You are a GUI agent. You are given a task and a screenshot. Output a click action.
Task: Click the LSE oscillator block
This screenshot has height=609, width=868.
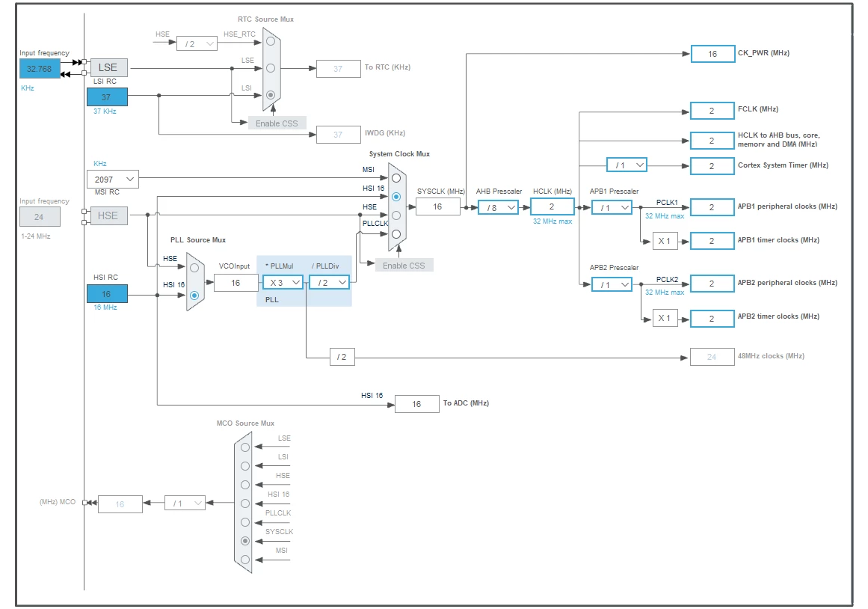(109, 67)
